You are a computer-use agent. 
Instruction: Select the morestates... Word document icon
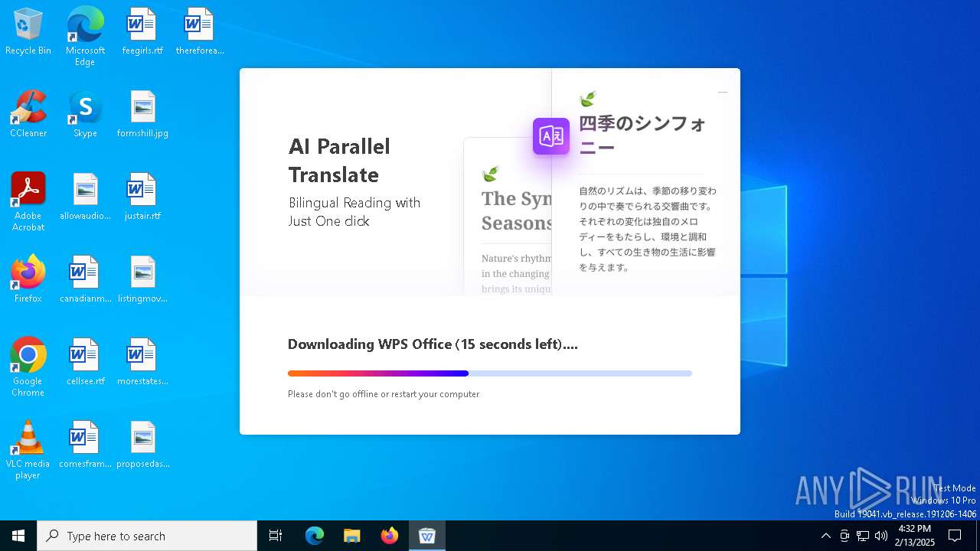point(142,363)
